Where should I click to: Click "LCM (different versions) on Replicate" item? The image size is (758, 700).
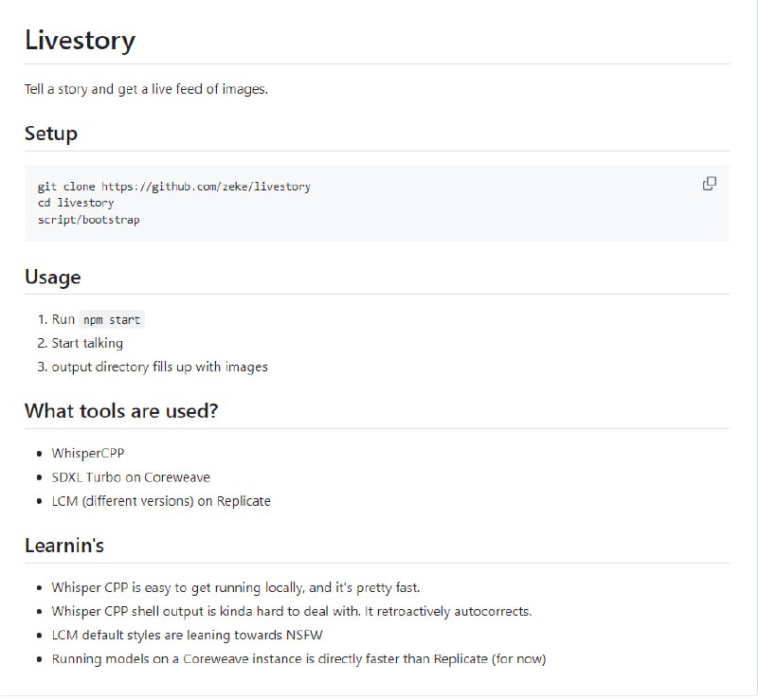(x=161, y=501)
